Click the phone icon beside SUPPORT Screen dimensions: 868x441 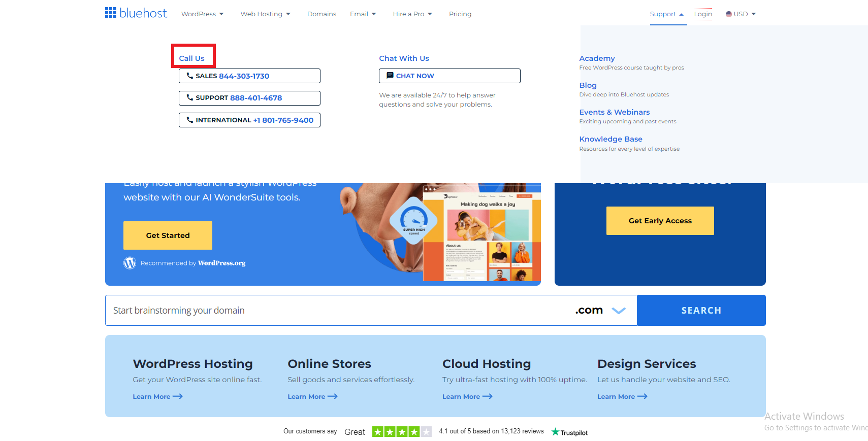(x=190, y=97)
